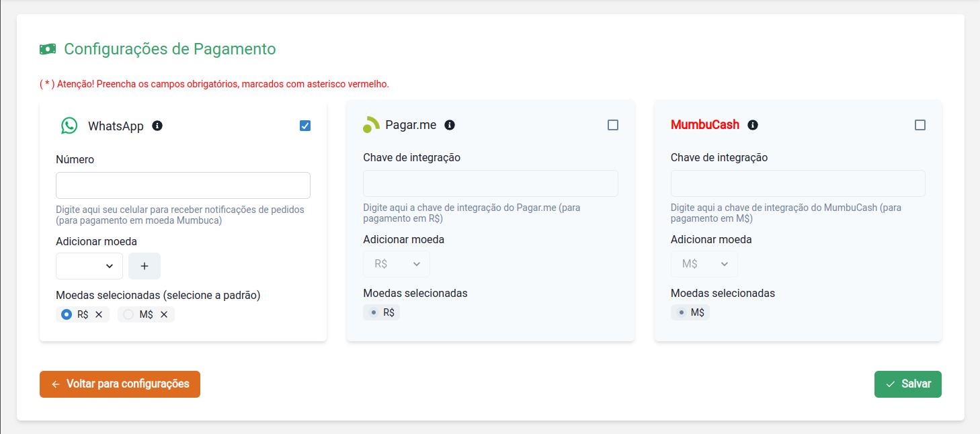Remove the R$ currency using its X icon
Viewport: 980px width, 434px height.
[x=98, y=314]
